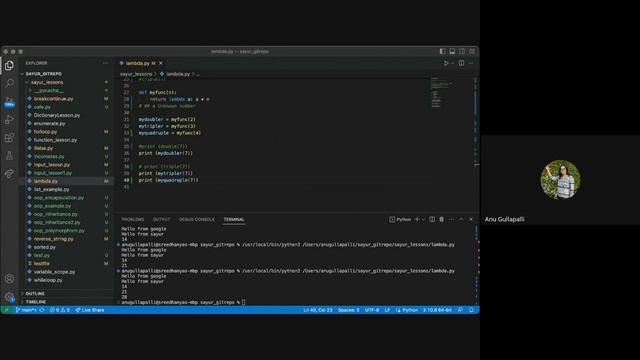Open sorted.py in the explorer
The height and width of the screenshot is (360, 640).
coord(44,247)
